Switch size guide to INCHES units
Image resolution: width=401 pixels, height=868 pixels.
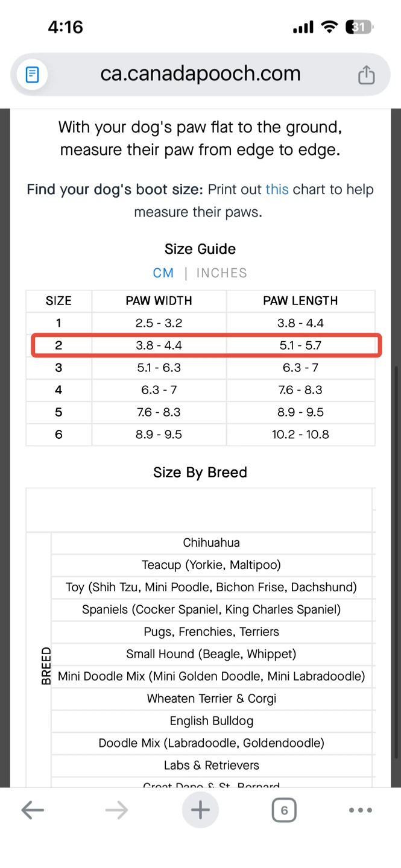(222, 273)
